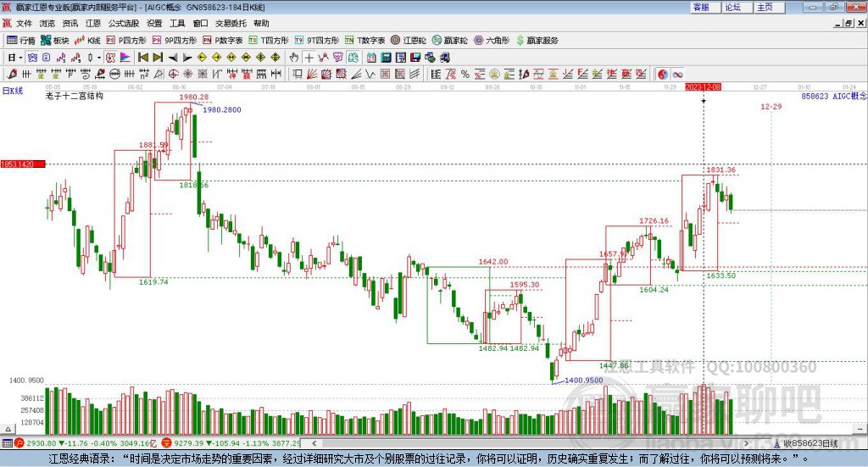Image resolution: width=868 pixels, height=467 pixels.
Task: Click the 老子十二宫结构 chart label
Action: (75, 96)
